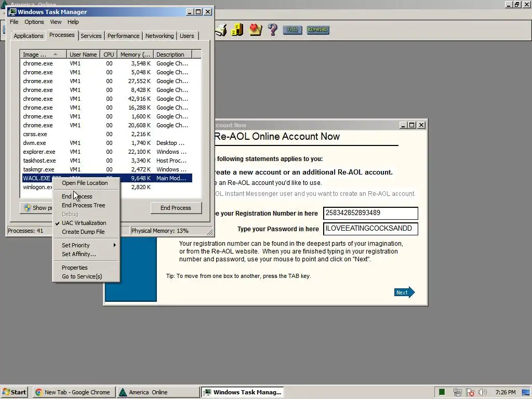Viewport: 532px width, 399px height.
Task: Switch to the Users tab
Action: coord(187,36)
